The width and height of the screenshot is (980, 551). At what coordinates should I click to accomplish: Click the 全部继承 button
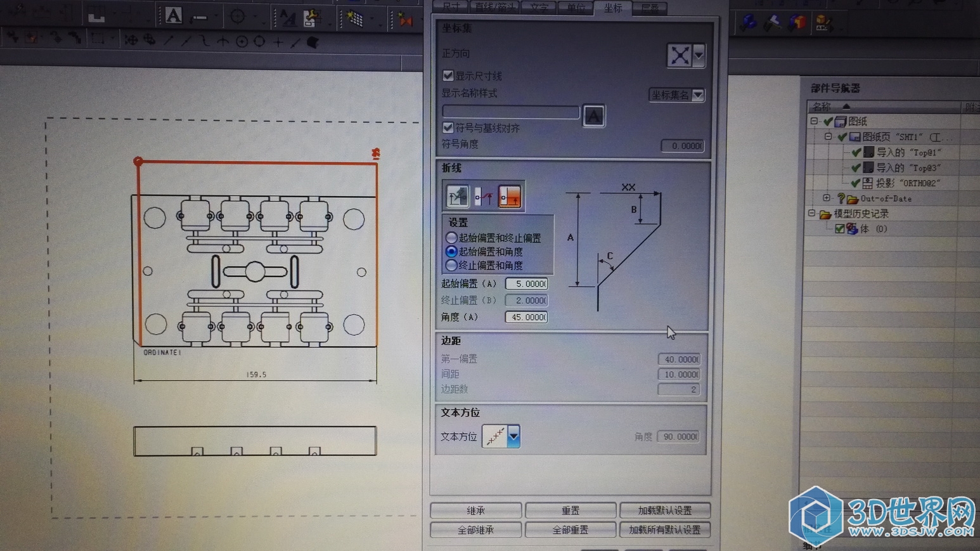(475, 529)
